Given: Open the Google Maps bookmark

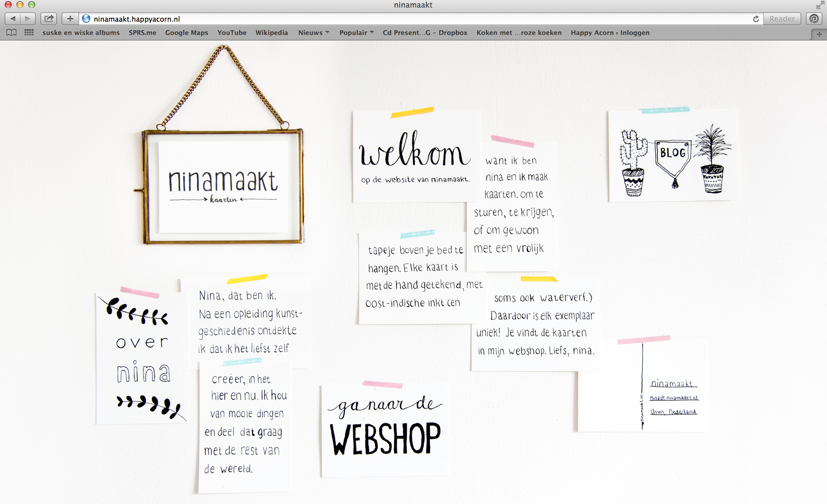Looking at the screenshot, I should pyautogui.click(x=186, y=33).
